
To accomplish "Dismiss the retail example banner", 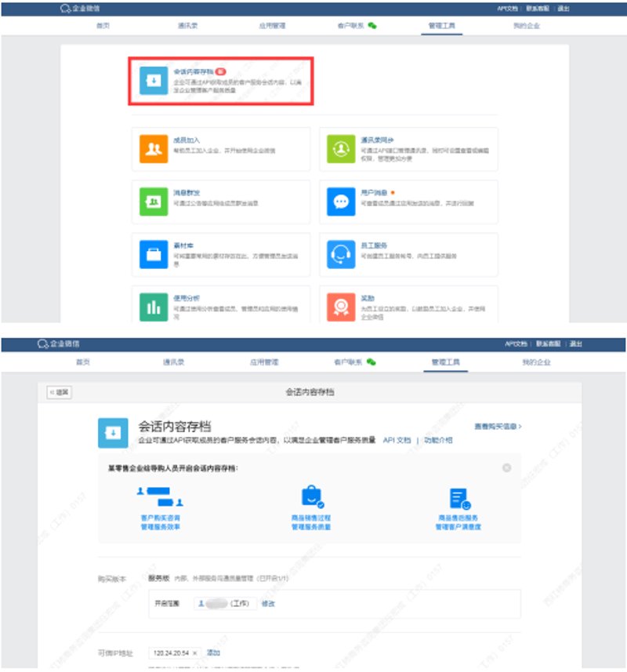I will point(506,468).
